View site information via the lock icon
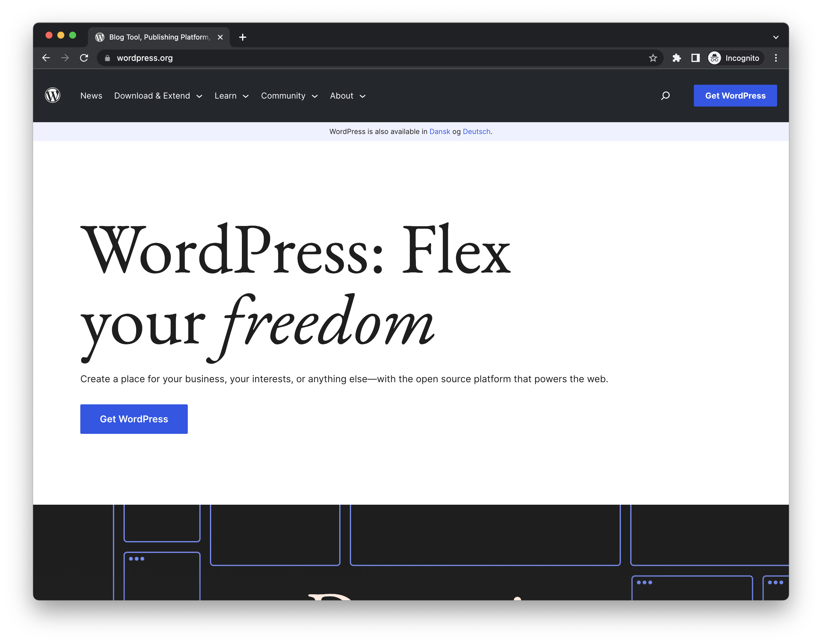Screen dimensions: 822x644 (x=107, y=58)
